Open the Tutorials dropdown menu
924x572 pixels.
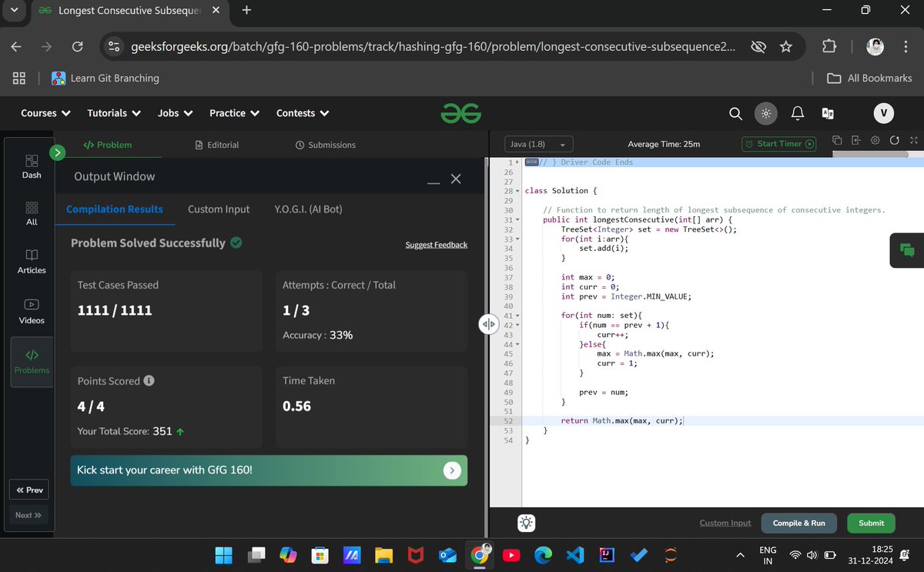coord(114,113)
